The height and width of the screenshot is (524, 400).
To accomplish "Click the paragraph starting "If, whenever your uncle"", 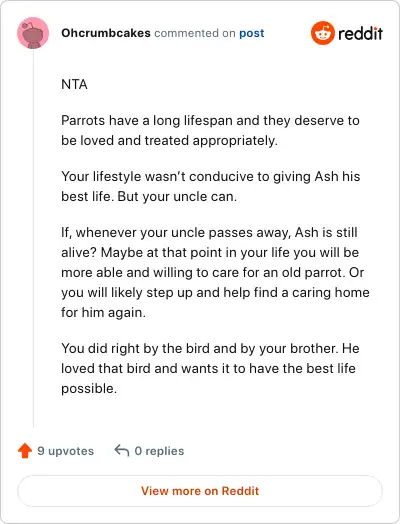I will (x=215, y=272).
